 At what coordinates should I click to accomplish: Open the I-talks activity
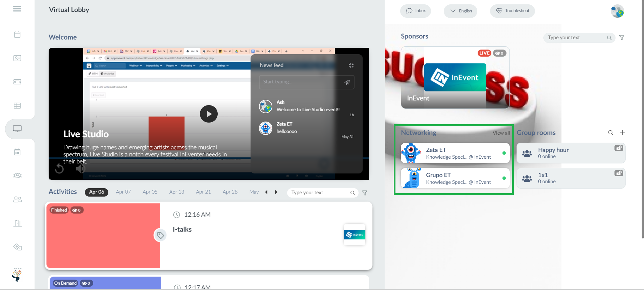209,236
